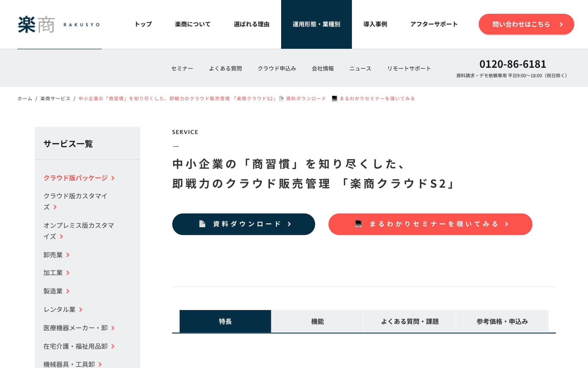The image size is (588, 368).
Task: Select 在宅介護・福祉用品卸 in the sidebar
Action: coord(75,346)
